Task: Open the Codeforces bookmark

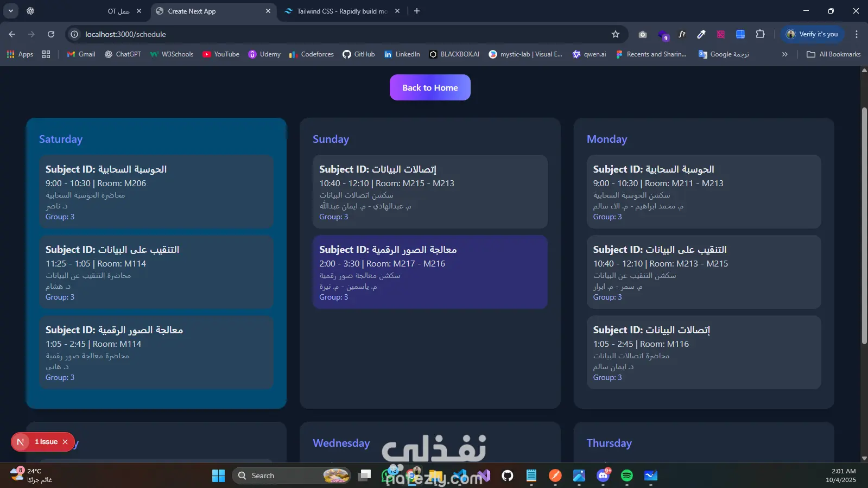Action: pyautogui.click(x=312, y=54)
